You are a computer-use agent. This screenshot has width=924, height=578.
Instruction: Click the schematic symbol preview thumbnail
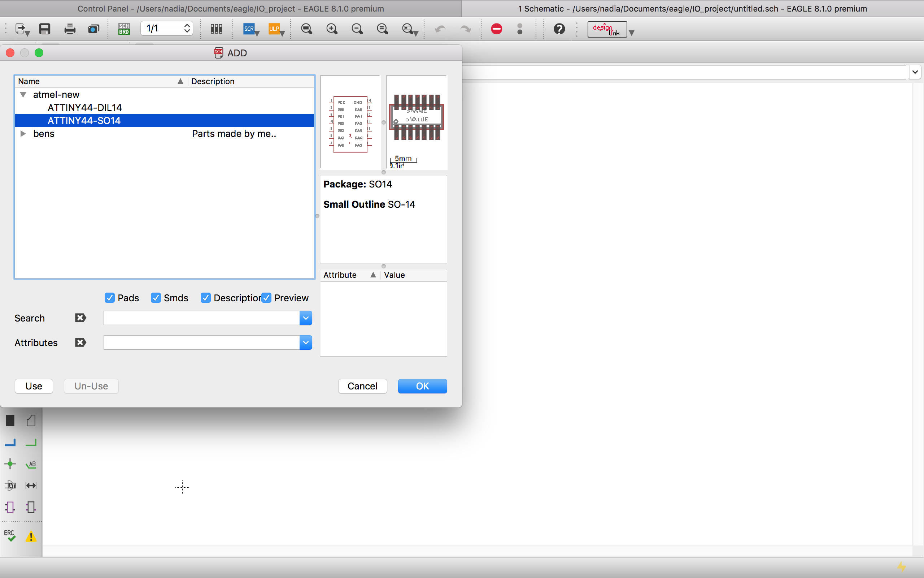[350, 122]
